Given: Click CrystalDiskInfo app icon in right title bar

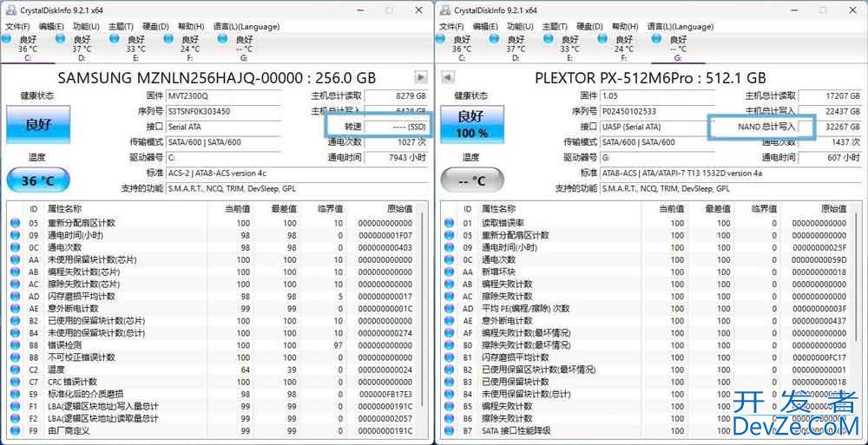Looking at the screenshot, I should tap(444, 10).
